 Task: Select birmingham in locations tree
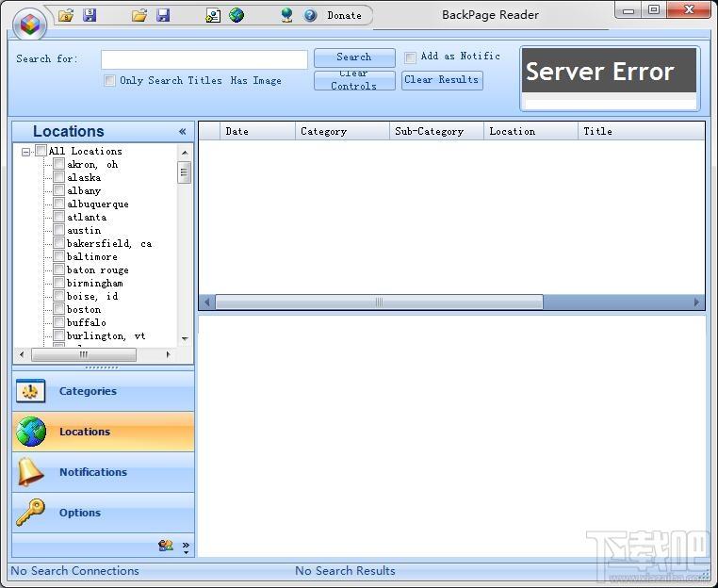tap(95, 283)
